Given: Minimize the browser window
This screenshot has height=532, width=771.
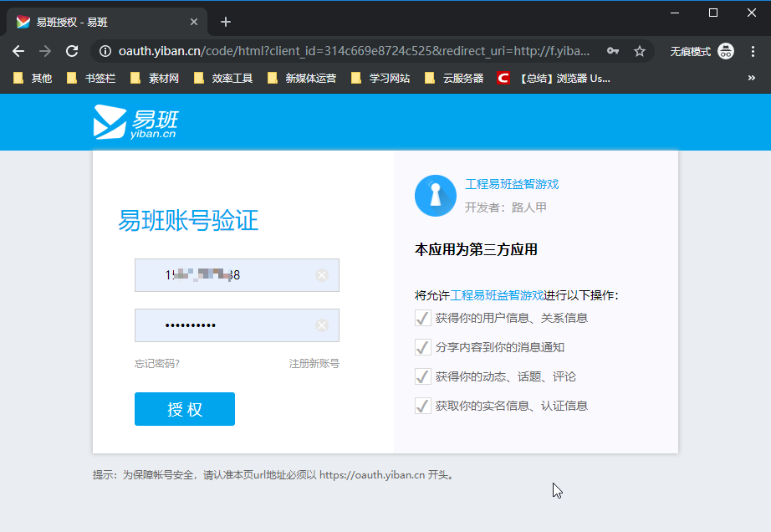Looking at the screenshot, I should click(x=675, y=13).
